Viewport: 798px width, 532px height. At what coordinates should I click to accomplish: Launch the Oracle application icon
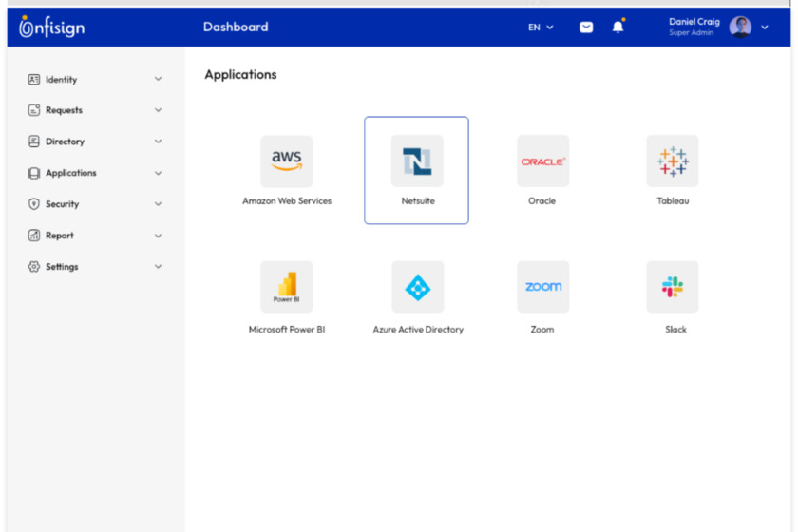(542, 161)
